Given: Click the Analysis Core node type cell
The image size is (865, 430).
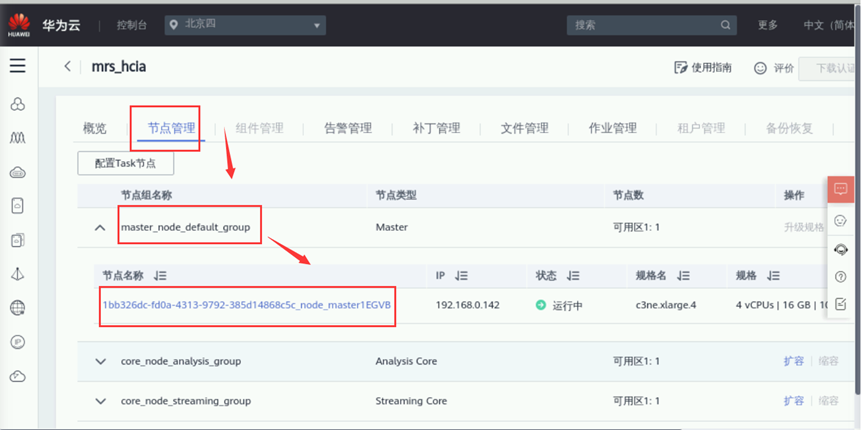Looking at the screenshot, I should click(x=406, y=362).
